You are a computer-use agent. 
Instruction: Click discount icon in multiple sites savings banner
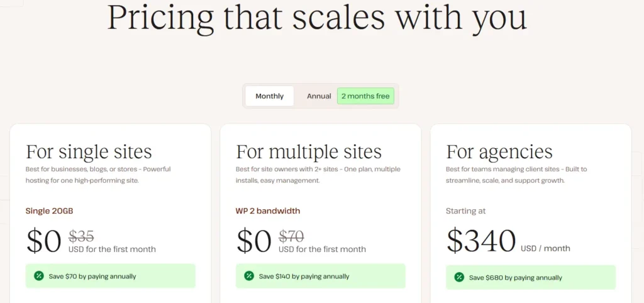click(248, 276)
